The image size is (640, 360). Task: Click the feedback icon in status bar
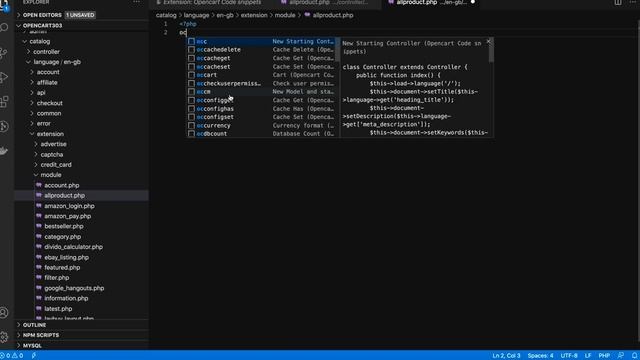pyautogui.click(x=621, y=356)
